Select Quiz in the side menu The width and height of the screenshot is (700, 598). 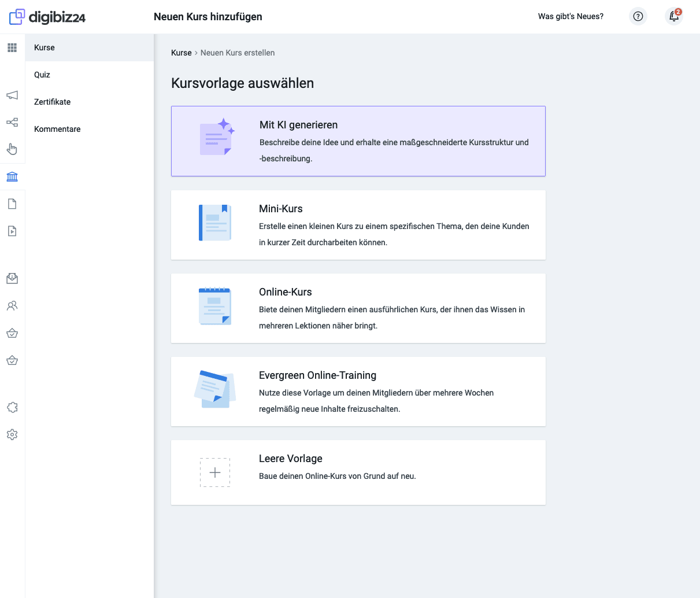[42, 75]
